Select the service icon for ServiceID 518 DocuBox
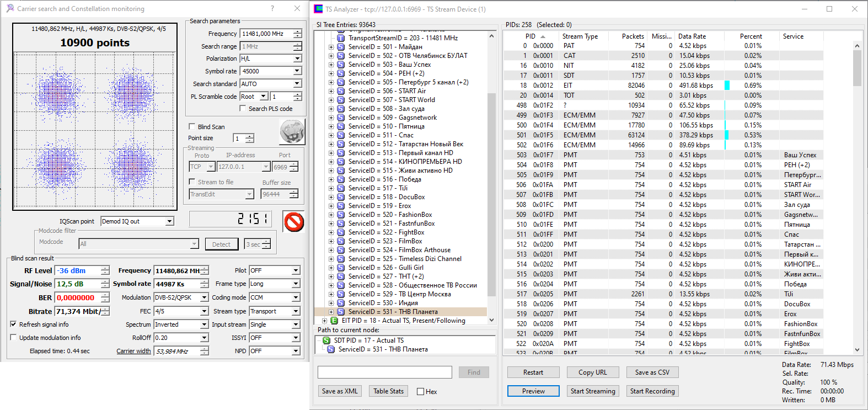Screen dimensions: 868x410 341,197
